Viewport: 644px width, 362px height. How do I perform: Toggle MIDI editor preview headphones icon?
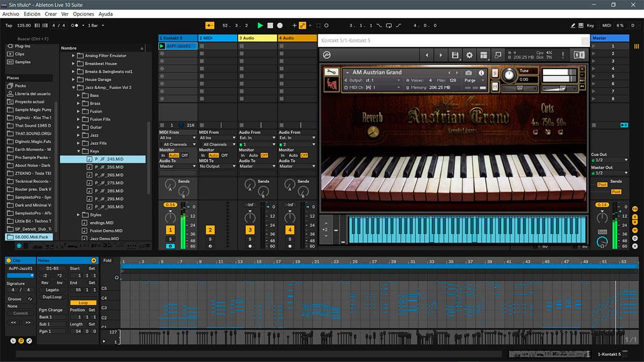pyautogui.click(x=117, y=277)
